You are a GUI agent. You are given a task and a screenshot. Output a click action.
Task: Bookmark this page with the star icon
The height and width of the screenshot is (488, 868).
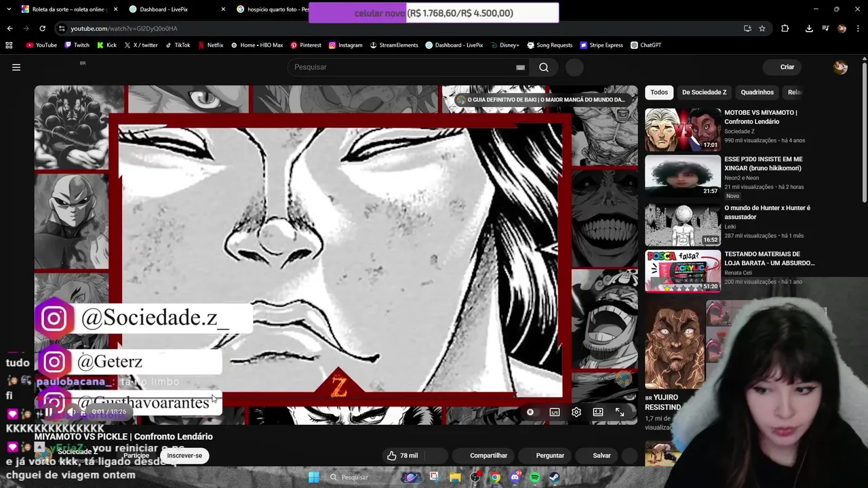click(762, 28)
